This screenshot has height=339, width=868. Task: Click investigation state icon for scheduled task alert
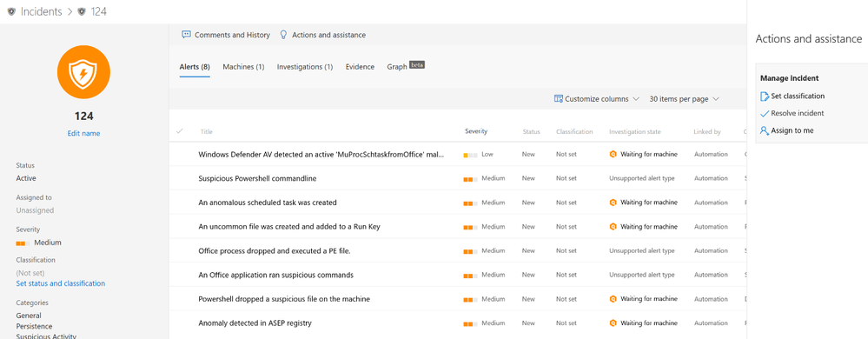pos(613,203)
